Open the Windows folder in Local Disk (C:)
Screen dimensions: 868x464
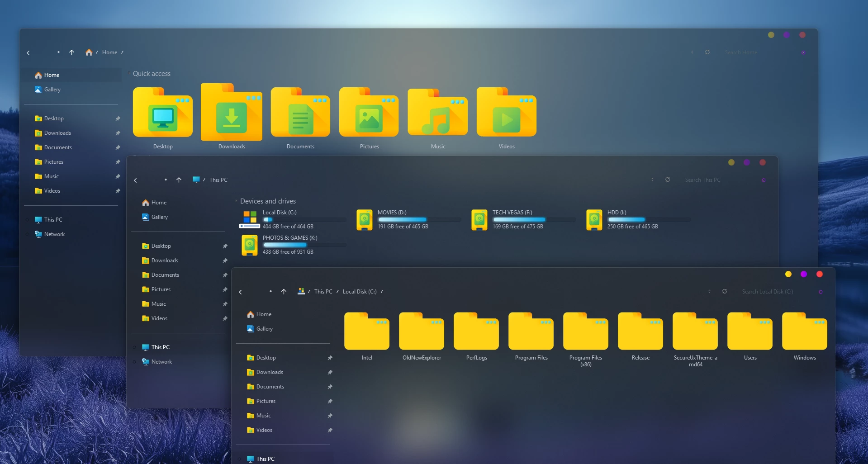click(805, 332)
